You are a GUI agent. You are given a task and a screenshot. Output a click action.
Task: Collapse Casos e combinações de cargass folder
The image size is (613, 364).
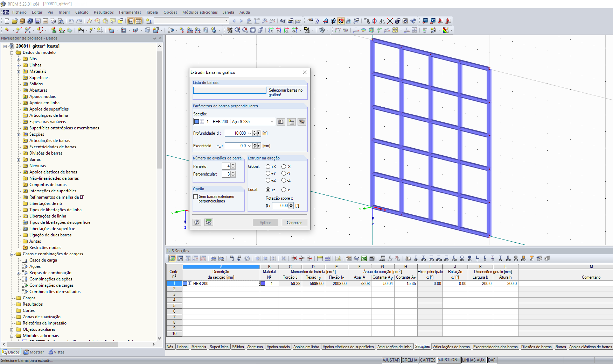coord(12,254)
